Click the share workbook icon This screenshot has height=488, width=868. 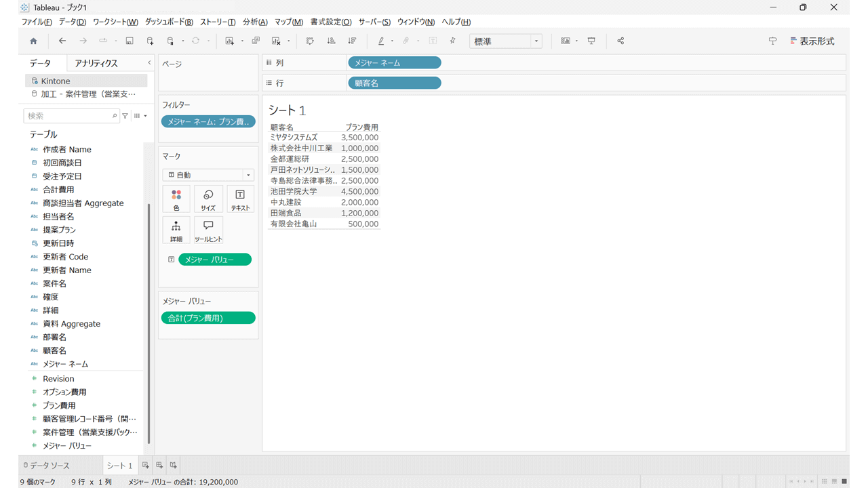coord(620,41)
